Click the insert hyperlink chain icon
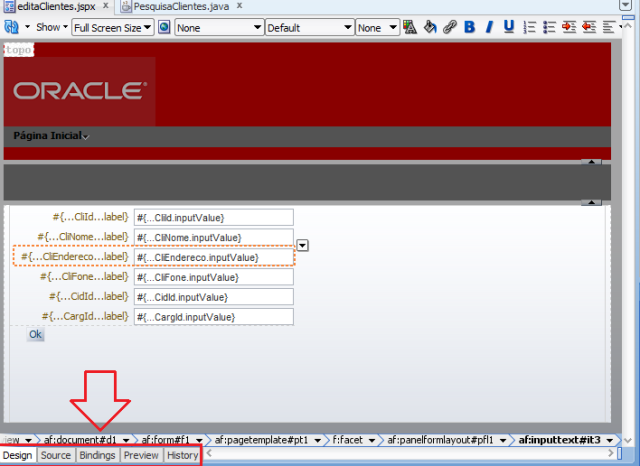 click(x=449, y=27)
